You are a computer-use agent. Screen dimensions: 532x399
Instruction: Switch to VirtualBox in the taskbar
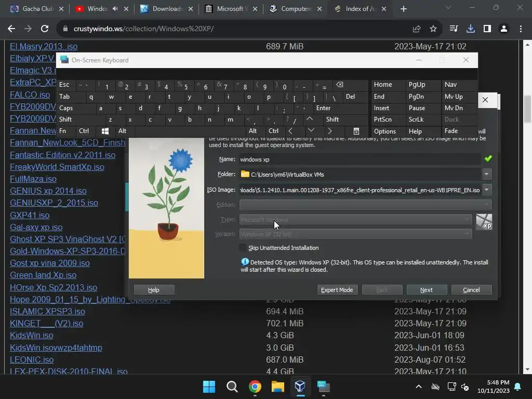click(300, 387)
